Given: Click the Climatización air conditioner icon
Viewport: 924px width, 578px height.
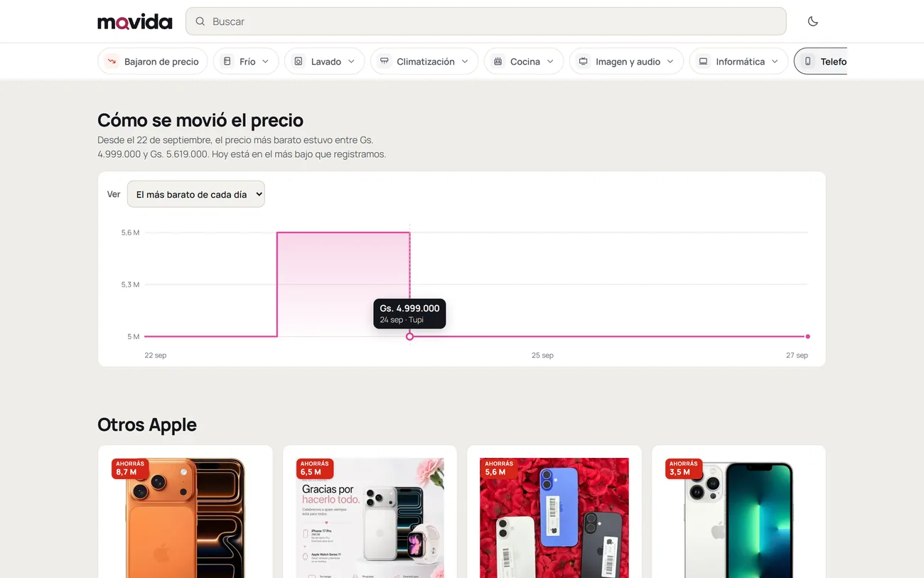Looking at the screenshot, I should click(x=385, y=61).
